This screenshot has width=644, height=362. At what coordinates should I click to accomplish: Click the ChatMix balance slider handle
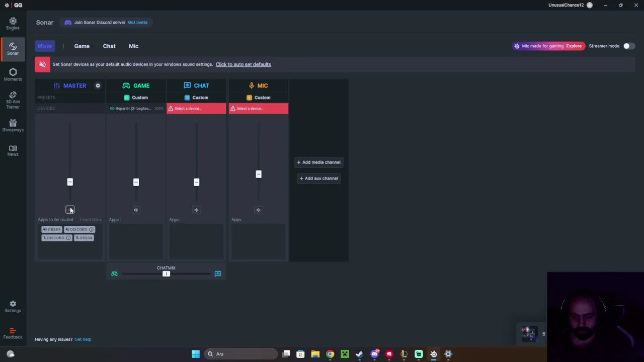click(x=166, y=274)
